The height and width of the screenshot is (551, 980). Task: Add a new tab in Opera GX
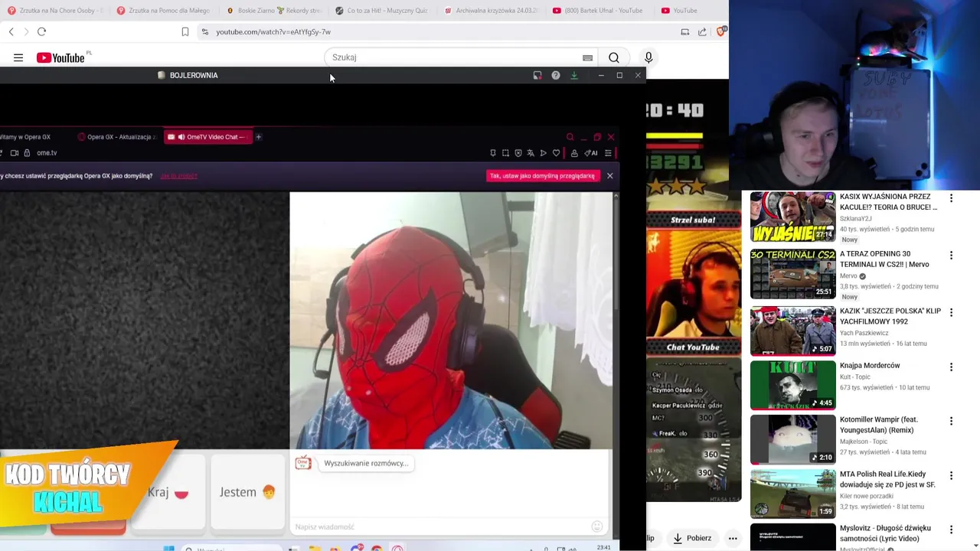click(259, 137)
